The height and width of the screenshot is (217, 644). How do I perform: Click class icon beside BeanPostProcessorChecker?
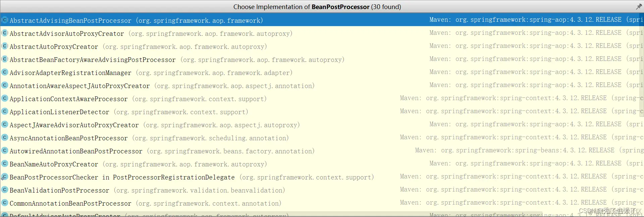[5, 177]
